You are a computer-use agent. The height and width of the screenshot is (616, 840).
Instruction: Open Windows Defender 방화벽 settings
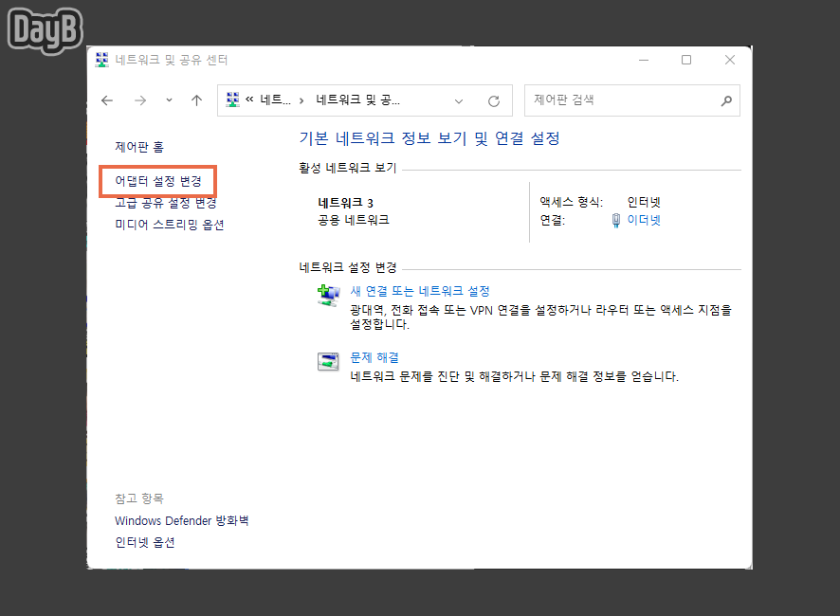click(182, 520)
